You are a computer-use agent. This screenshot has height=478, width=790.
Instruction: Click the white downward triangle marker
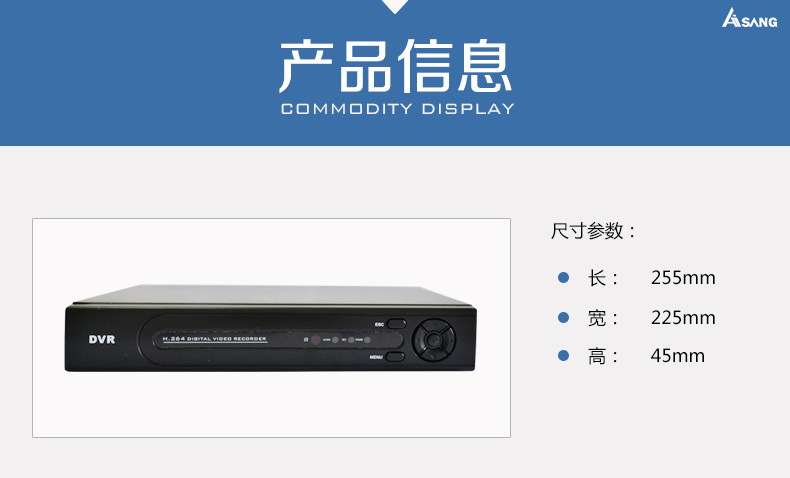(395, 7)
